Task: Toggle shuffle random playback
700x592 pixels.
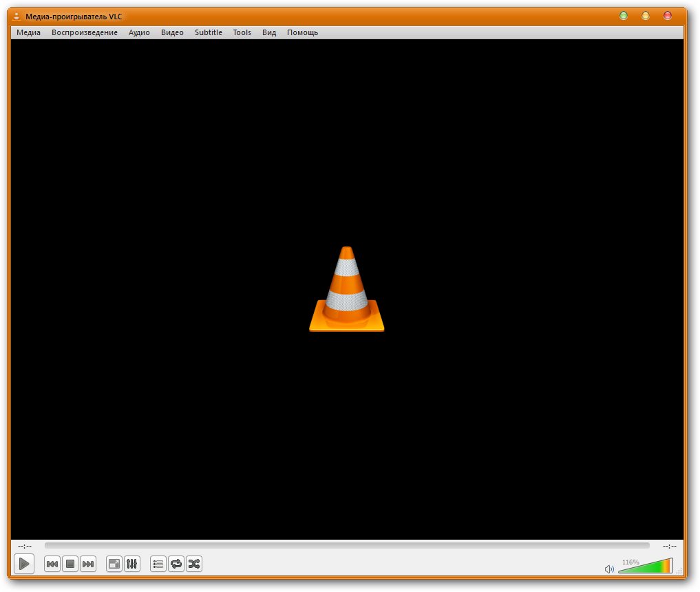Action: pyautogui.click(x=193, y=564)
